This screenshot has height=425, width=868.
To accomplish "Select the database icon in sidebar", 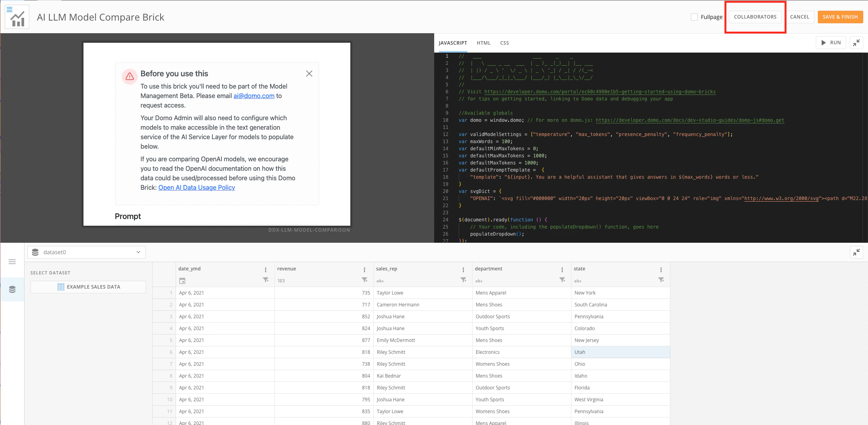I will (x=12, y=289).
